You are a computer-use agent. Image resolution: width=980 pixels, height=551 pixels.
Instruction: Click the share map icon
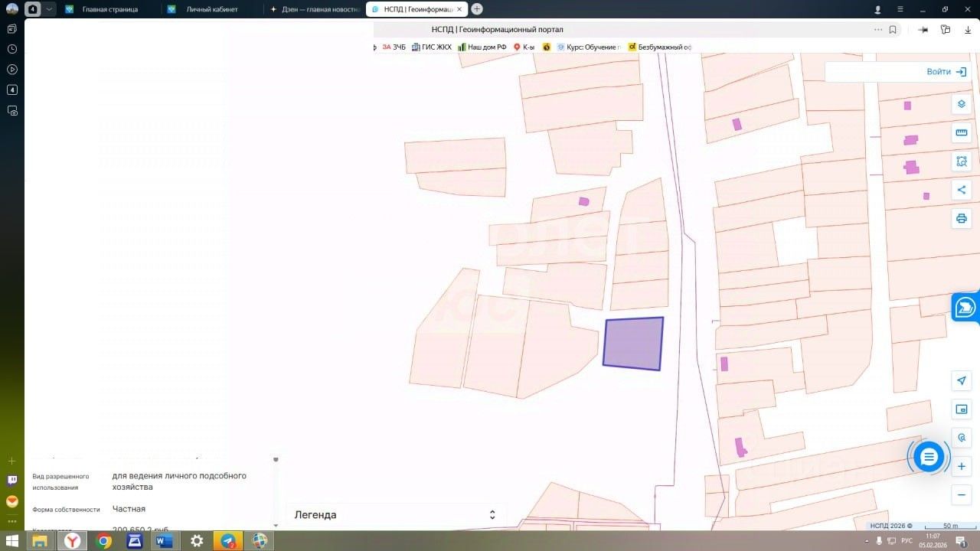(x=962, y=190)
